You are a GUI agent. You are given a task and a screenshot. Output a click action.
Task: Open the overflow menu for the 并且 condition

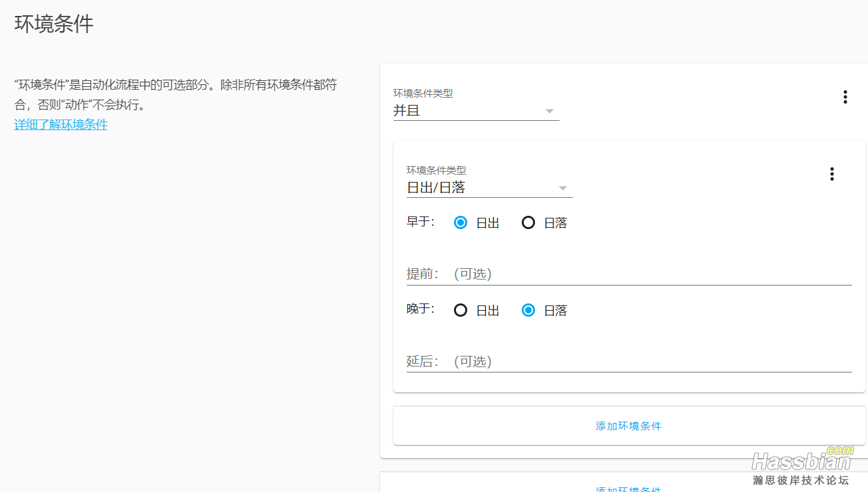click(845, 97)
